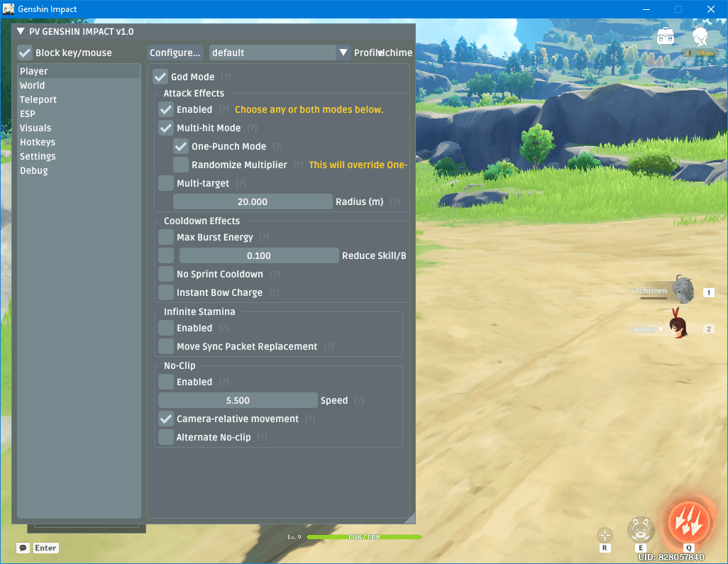The image size is (728, 564).
Task: Click Alternate No-clip help (?) marker
Action: (263, 437)
